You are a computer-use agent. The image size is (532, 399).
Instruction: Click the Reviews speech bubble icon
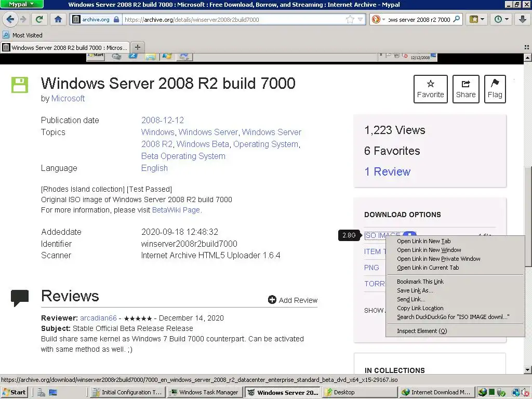point(20,298)
